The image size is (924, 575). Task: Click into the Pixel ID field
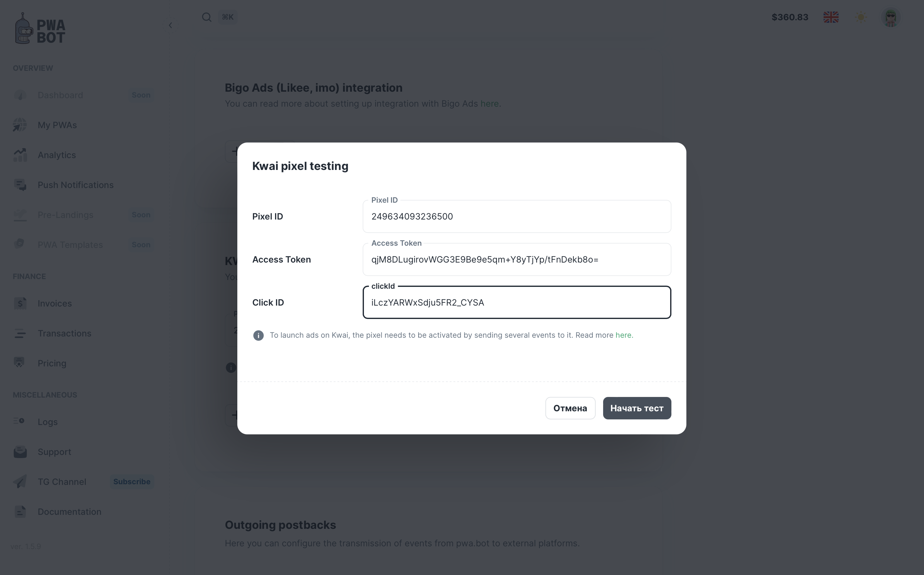[516, 217]
